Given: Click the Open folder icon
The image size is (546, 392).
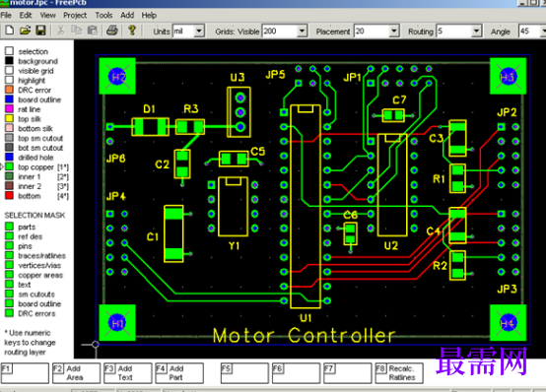Looking at the screenshot, I should click(25, 31).
